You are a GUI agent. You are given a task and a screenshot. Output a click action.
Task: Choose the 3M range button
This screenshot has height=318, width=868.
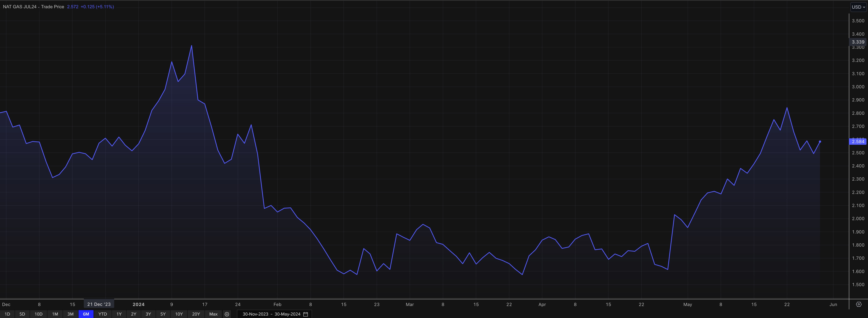(70, 314)
